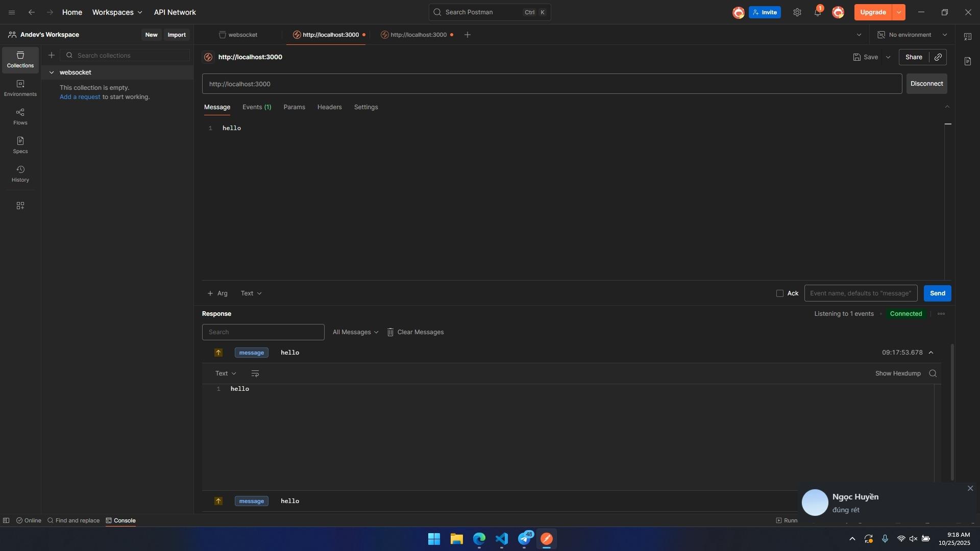The width and height of the screenshot is (980, 551).
Task: Click the search magnifier beside Show Hexdump
Action: tap(933, 373)
